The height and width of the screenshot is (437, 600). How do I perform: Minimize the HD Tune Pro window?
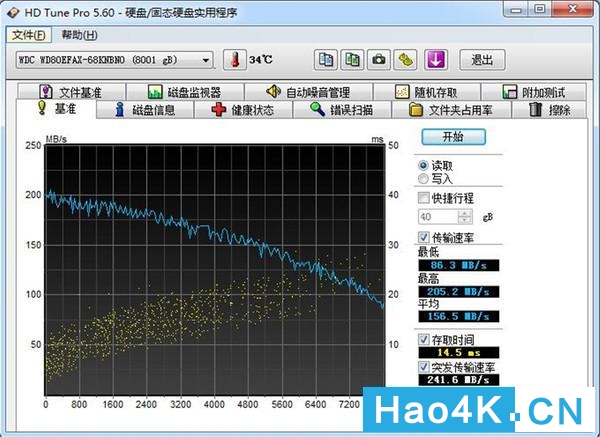tap(515, 10)
